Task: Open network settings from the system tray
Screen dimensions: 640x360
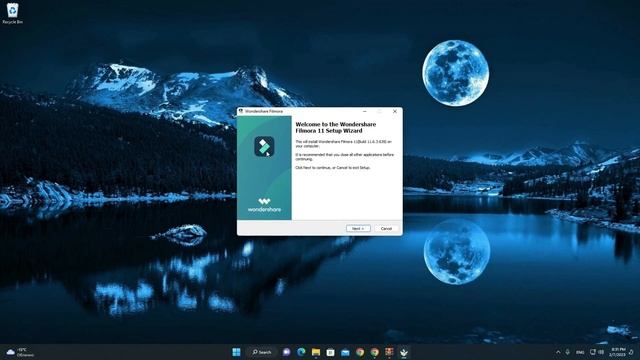Action: pos(593,352)
